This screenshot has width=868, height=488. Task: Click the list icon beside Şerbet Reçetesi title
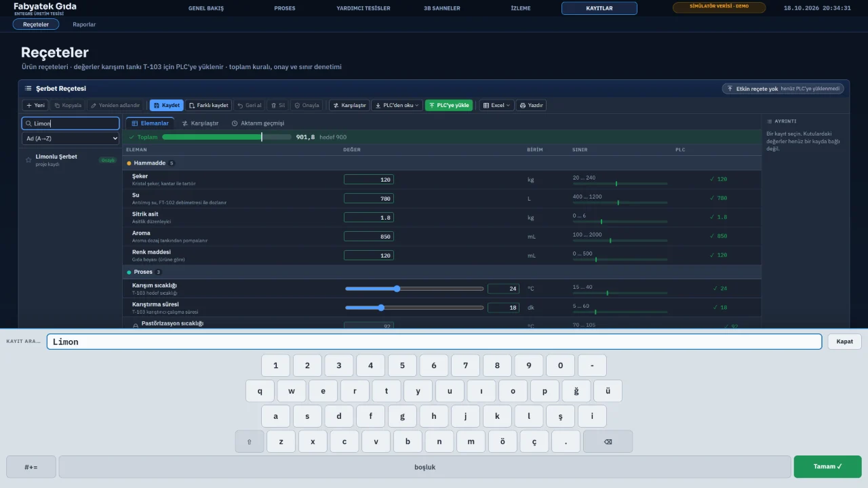coord(28,88)
